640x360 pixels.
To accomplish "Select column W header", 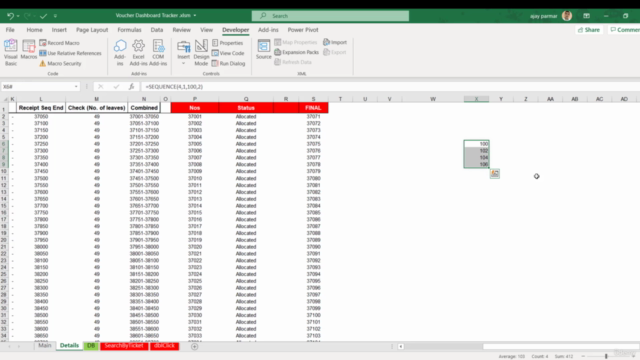I will click(x=433, y=99).
